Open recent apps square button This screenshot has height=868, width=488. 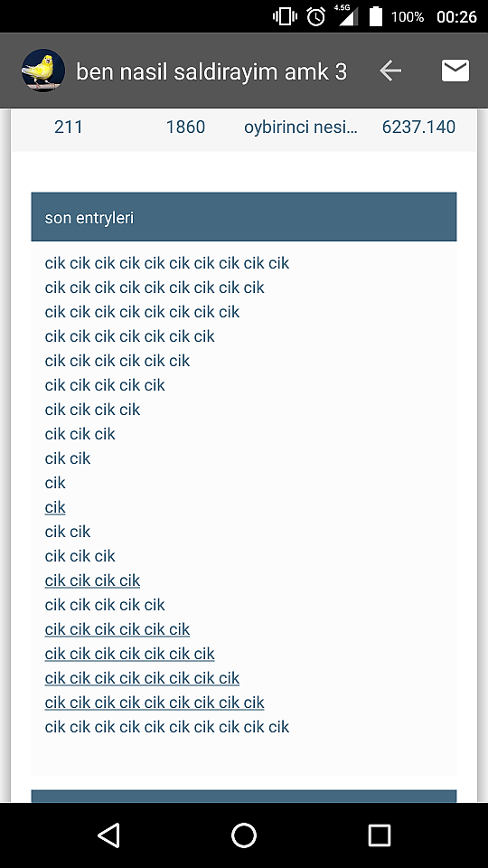click(x=379, y=835)
